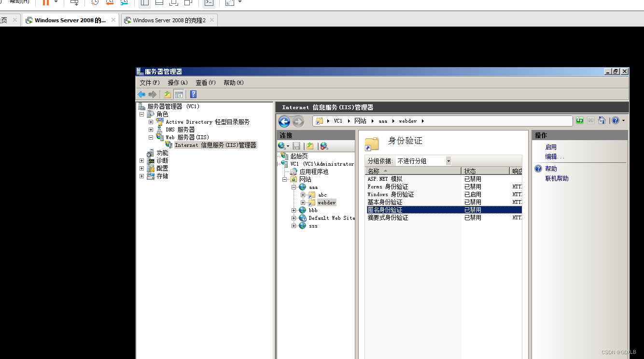This screenshot has height=359, width=644.
Task: Click the VMware pause button in top toolbar
Action: coord(46,2)
